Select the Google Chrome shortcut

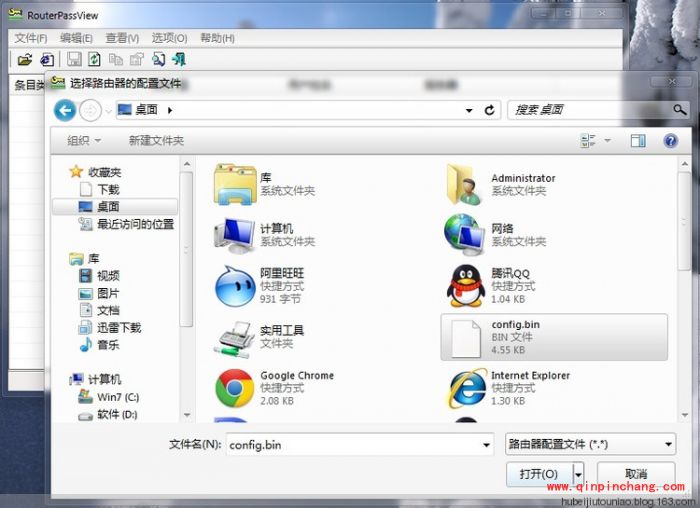275,388
